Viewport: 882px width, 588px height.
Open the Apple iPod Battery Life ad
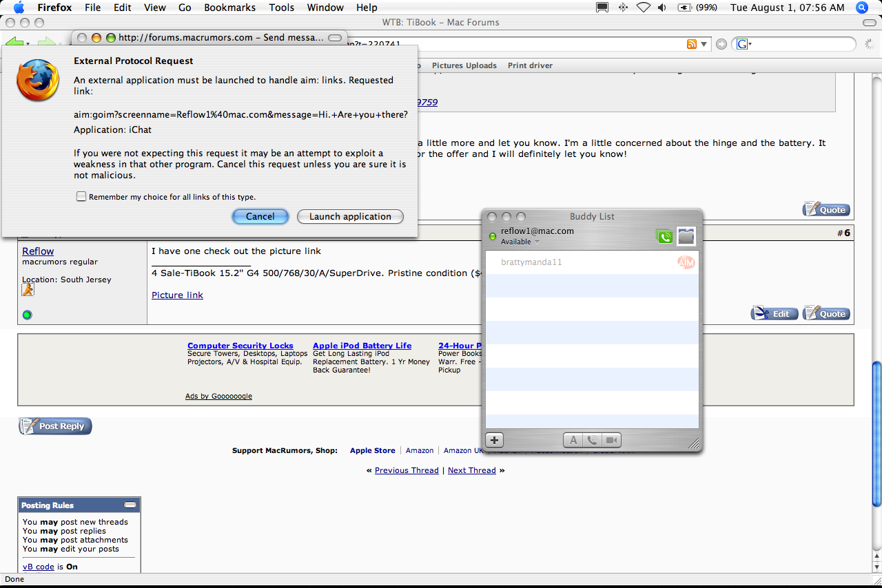(x=362, y=346)
